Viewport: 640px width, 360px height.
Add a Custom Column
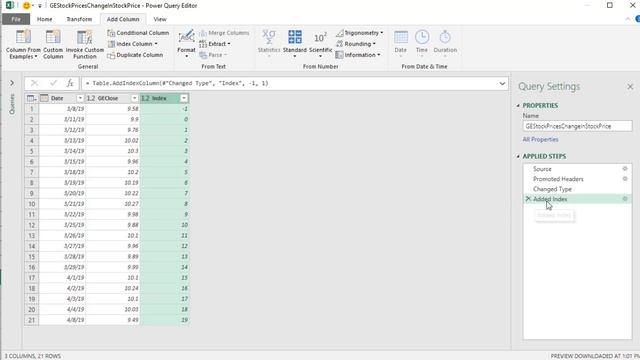tap(53, 44)
